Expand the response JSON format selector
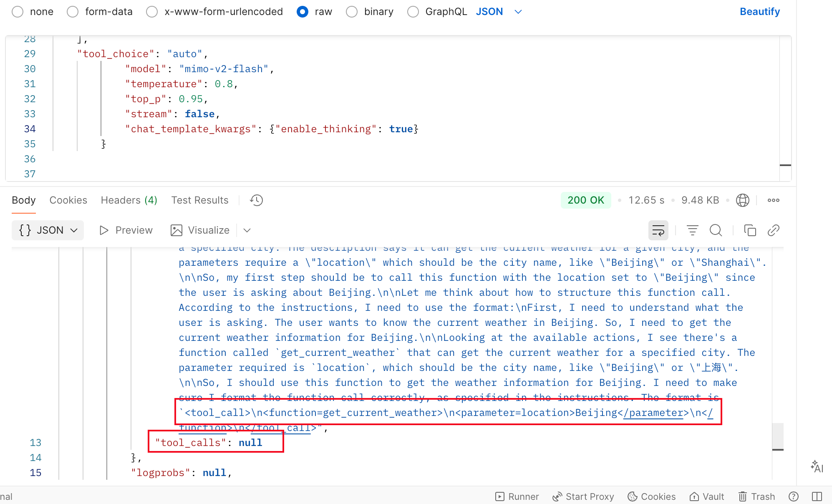Screen dimensions: 832x504 48,230
